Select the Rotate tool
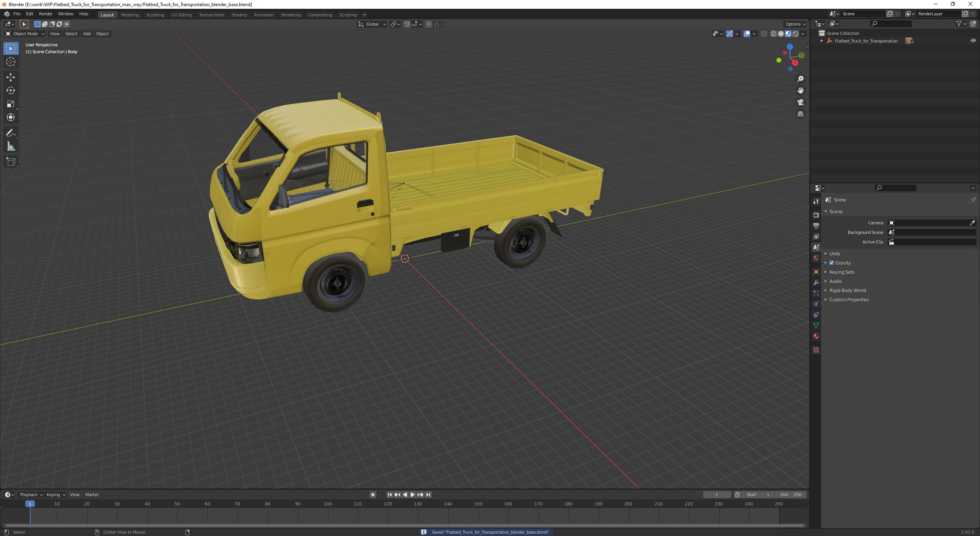The image size is (980, 536). click(x=11, y=91)
